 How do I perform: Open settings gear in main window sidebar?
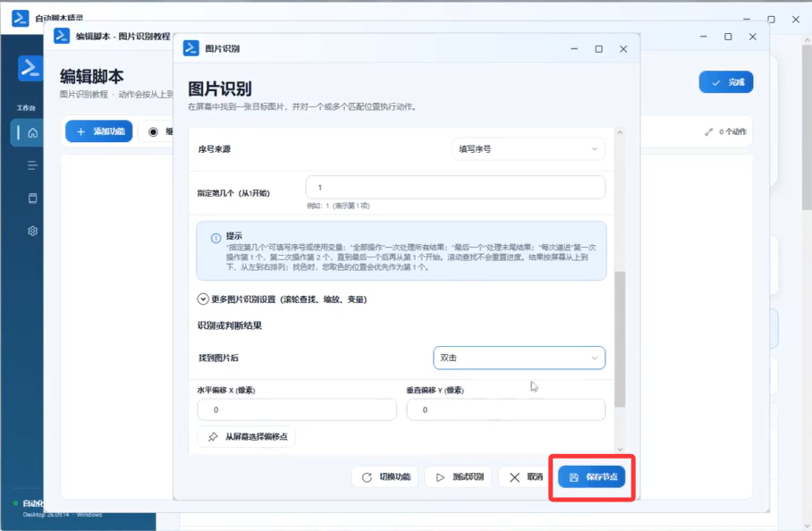(x=32, y=231)
